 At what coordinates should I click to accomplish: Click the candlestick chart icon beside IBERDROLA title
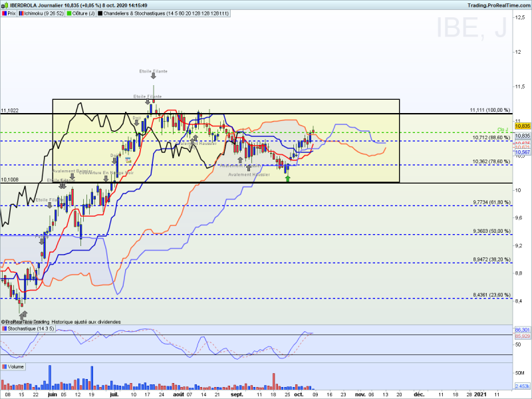(5, 5)
